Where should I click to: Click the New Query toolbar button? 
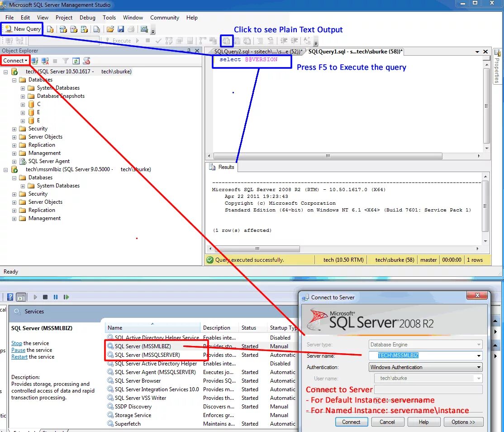click(x=23, y=29)
